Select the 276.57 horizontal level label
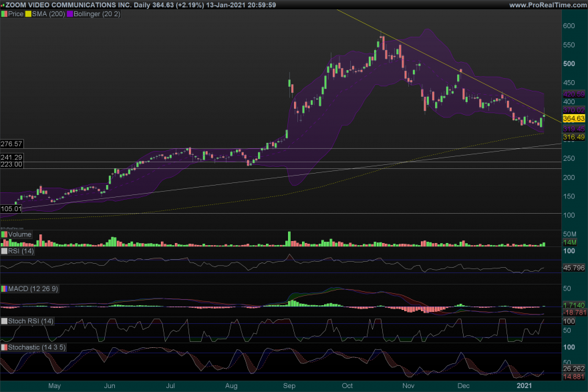Viewport: 588px width, 392px height. pyautogui.click(x=11, y=144)
